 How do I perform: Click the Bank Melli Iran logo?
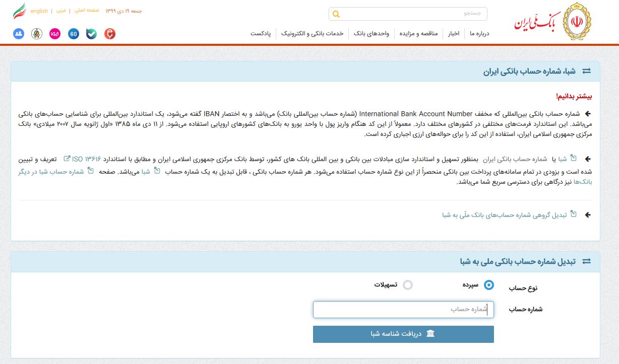coord(553,23)
